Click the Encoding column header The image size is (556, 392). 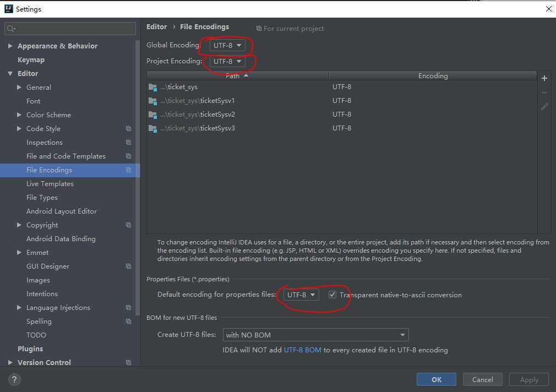click(433, 76)
